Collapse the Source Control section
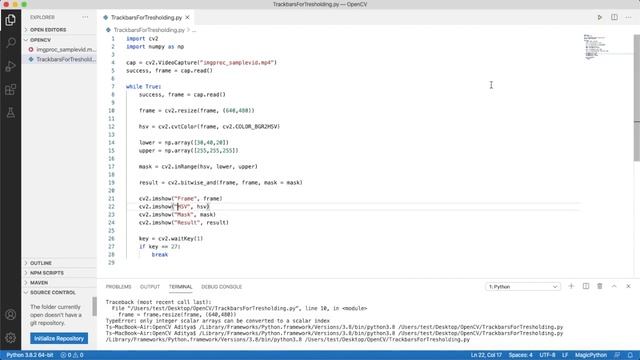This screenshot has width=640, height=360. (60, 293)
